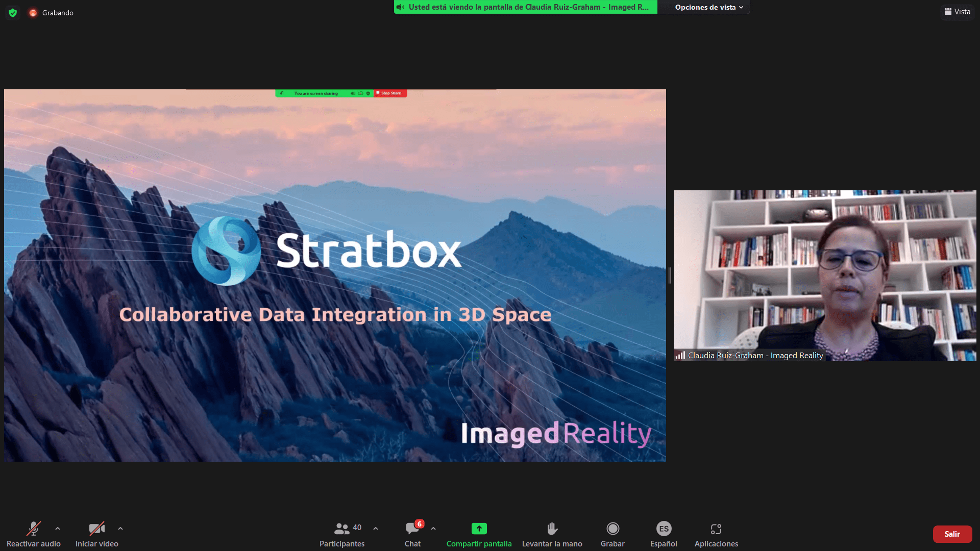Click the Stop Share button in shared screen
Screen dimensions: 980x551
[x=390, y=93]
